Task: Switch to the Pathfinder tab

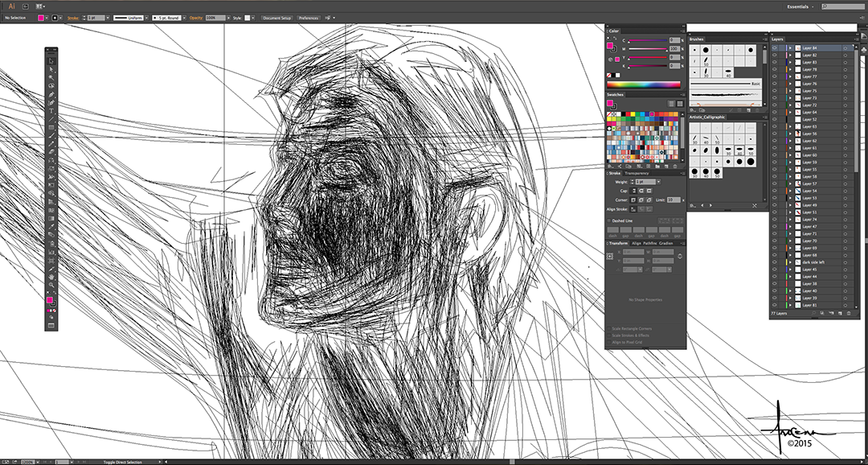Action: tap(650, 243)
